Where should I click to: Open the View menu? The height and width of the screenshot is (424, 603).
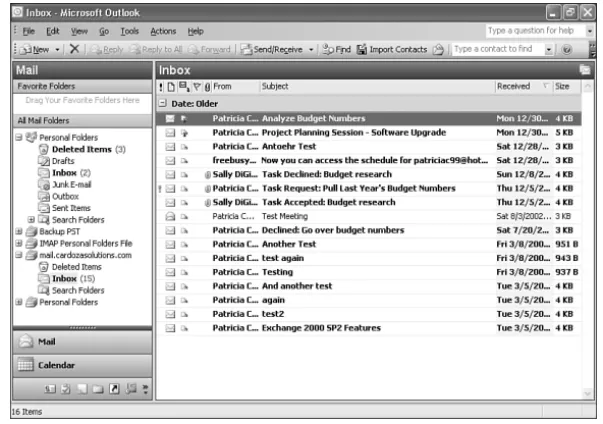click(79, 31)
